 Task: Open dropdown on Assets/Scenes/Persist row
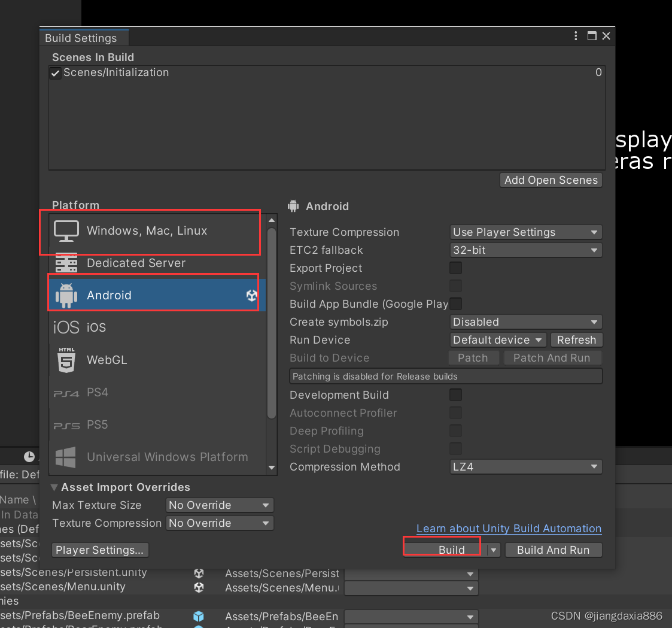[x=412, y=574]
